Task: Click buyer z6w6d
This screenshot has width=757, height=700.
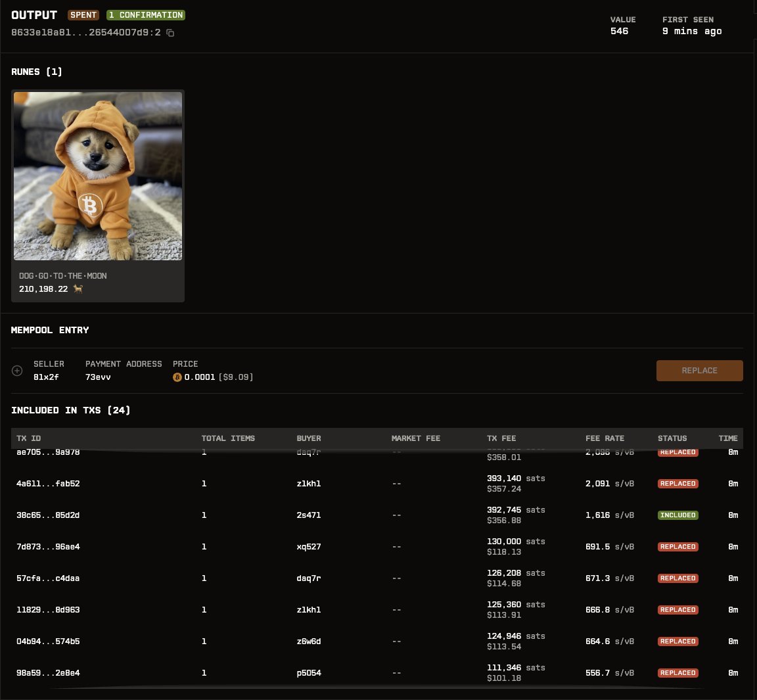Action: 308,642
